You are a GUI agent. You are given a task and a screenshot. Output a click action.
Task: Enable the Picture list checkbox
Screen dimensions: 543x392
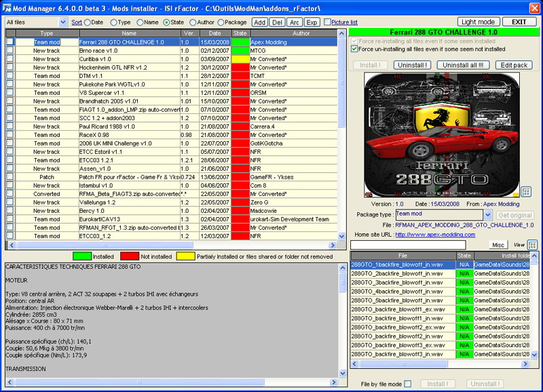click(327, 22)
